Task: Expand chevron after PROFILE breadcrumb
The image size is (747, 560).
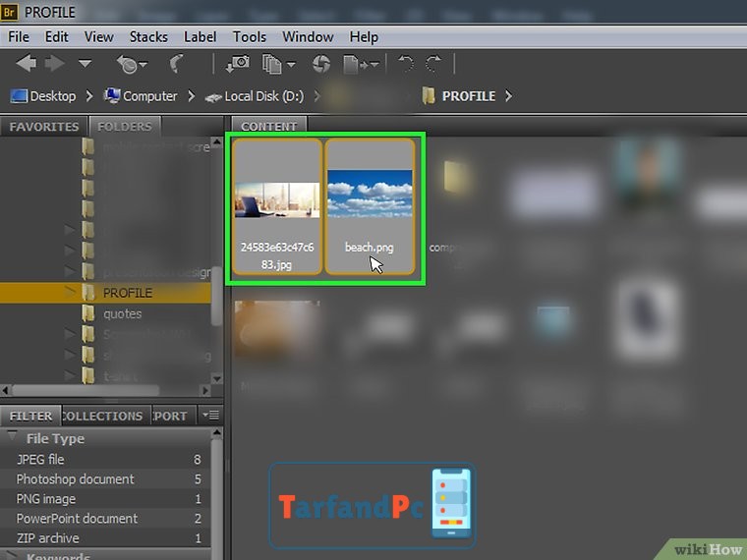Action: (x=509, y=96)
